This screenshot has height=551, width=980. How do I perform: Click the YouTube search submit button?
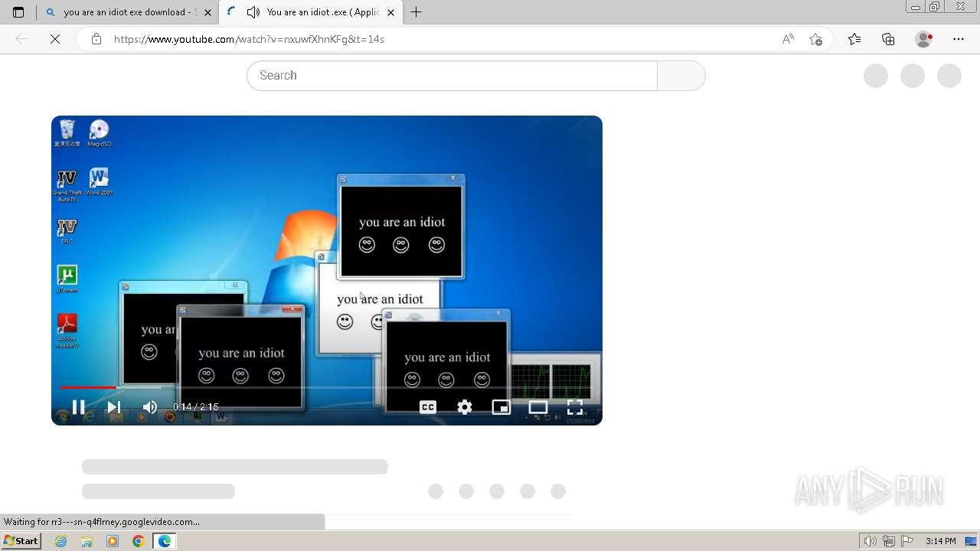click(x=681, y=76)
